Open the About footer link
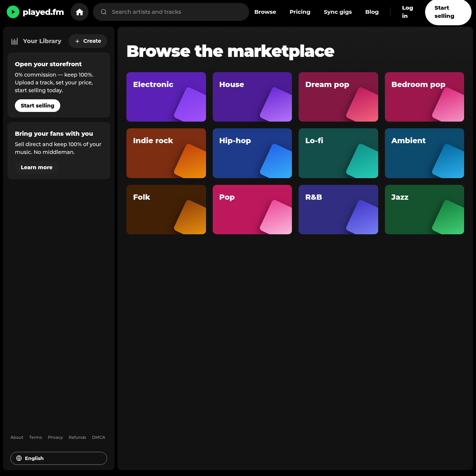 click(17, 437)
